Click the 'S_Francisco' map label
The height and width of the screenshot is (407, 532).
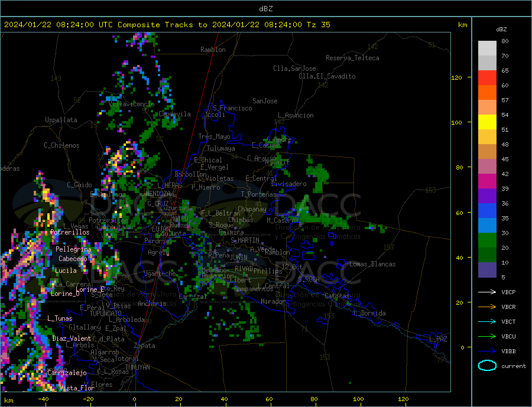point(232,108)
